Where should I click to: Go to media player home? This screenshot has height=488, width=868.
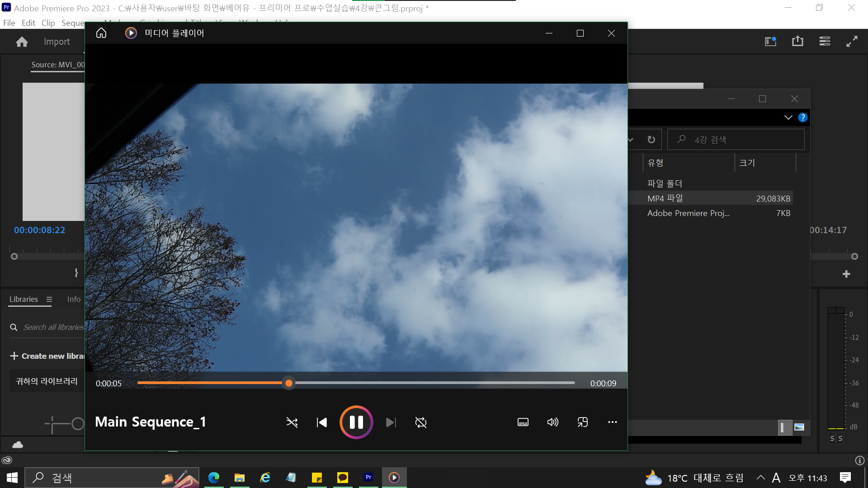[x=101, y=33]
